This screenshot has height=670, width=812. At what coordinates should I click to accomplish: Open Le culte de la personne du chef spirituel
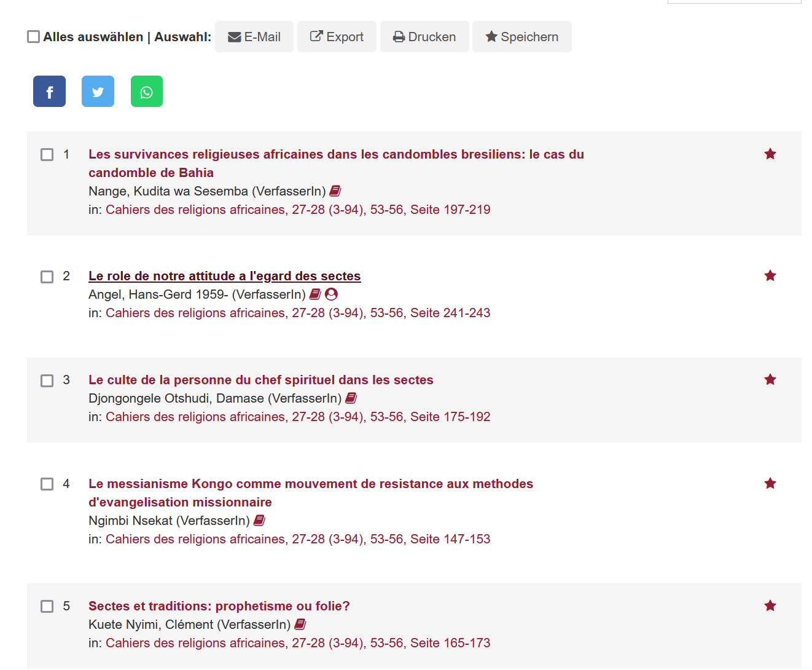(261, 380)
